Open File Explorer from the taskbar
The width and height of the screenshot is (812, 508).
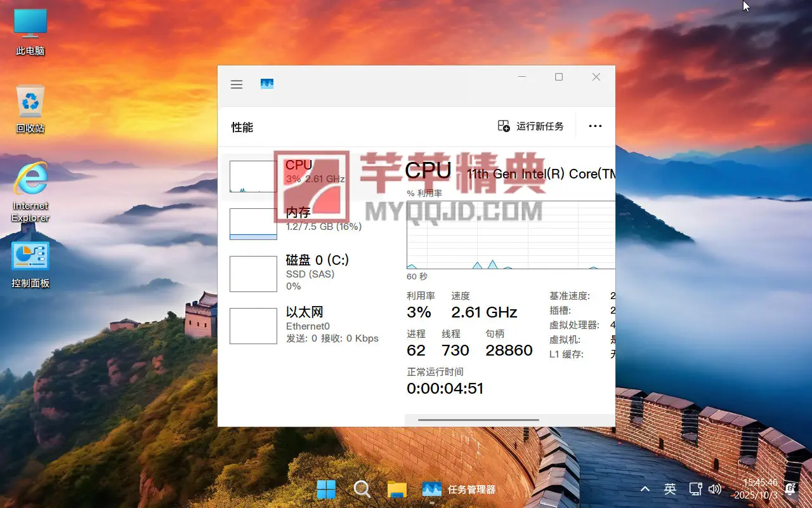click(397, 489)
